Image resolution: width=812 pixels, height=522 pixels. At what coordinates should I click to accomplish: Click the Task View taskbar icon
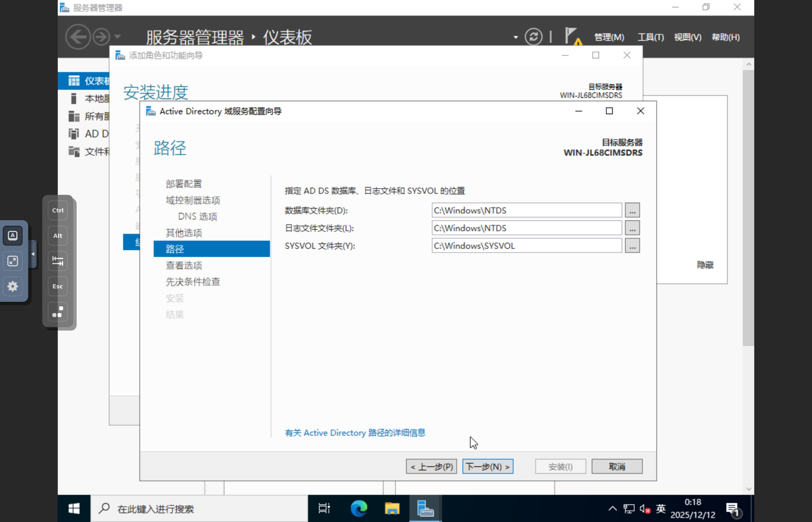click(324, 508)
